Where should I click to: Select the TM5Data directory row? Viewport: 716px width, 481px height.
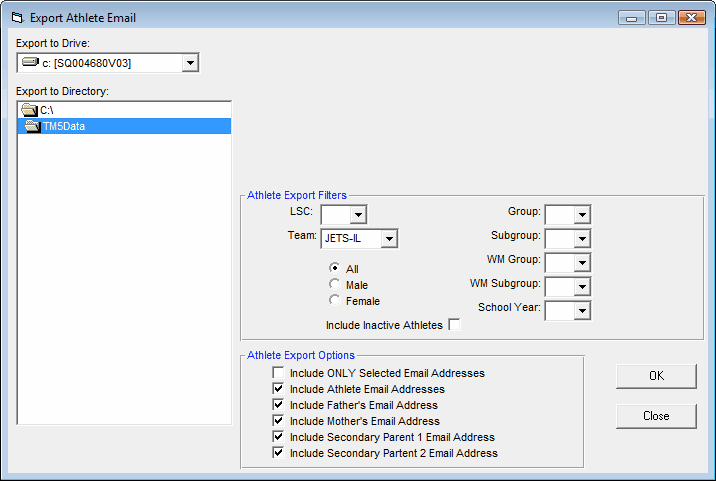pyautogui.click(x=124, y=126)
